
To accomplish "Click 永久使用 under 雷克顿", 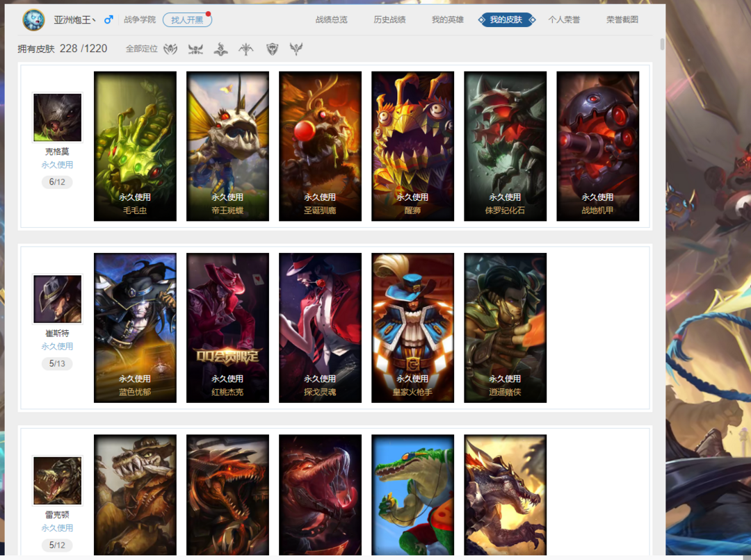I will pyautogui.click(x=57, y=528).
